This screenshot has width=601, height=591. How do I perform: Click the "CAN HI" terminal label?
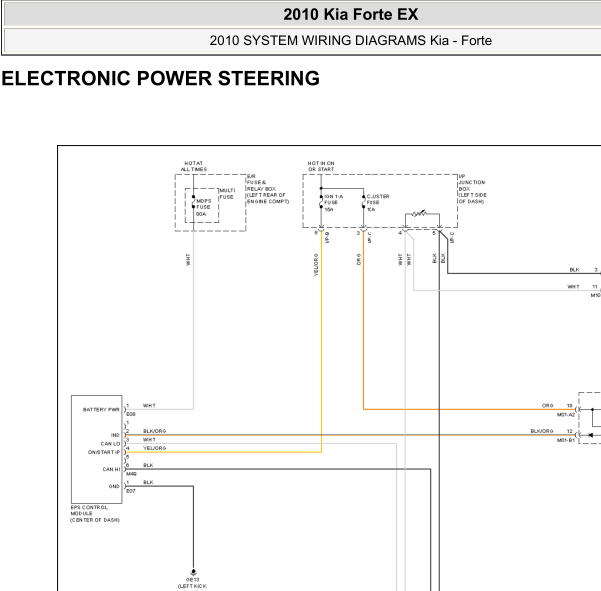pyautogui.click(x=111, y=469)
